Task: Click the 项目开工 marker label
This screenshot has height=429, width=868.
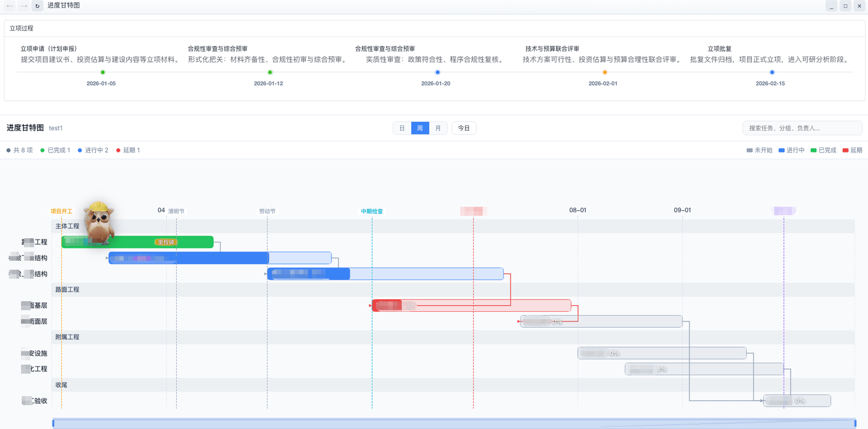Action: coord(61,211)
